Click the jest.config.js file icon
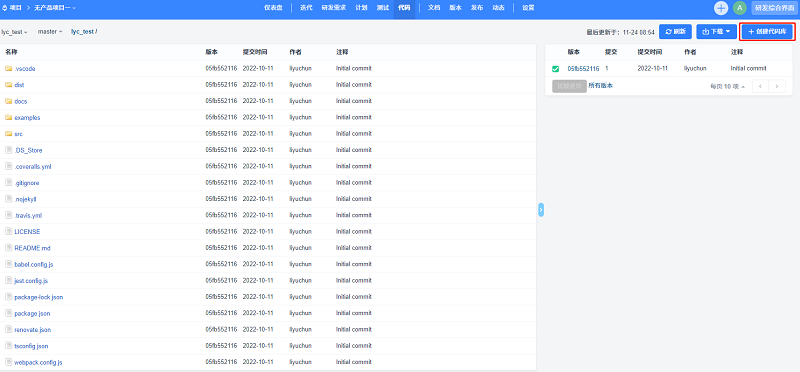 [8, 281]
